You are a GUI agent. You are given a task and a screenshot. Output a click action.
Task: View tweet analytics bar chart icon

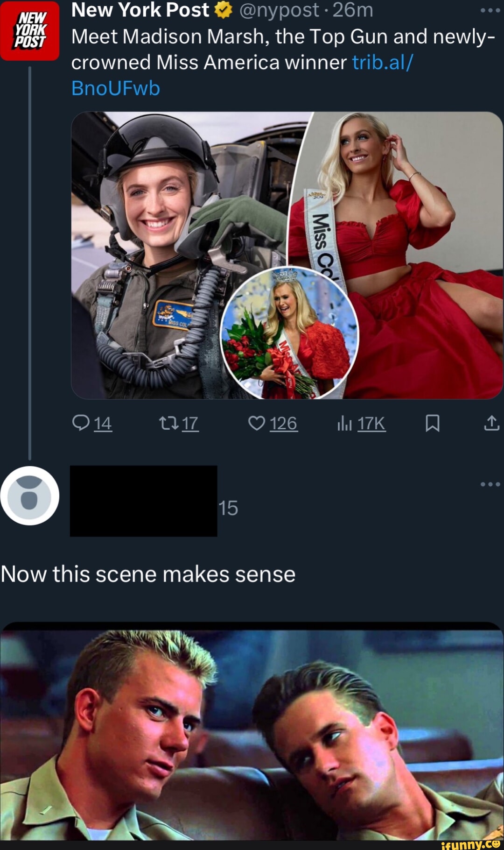344,423
